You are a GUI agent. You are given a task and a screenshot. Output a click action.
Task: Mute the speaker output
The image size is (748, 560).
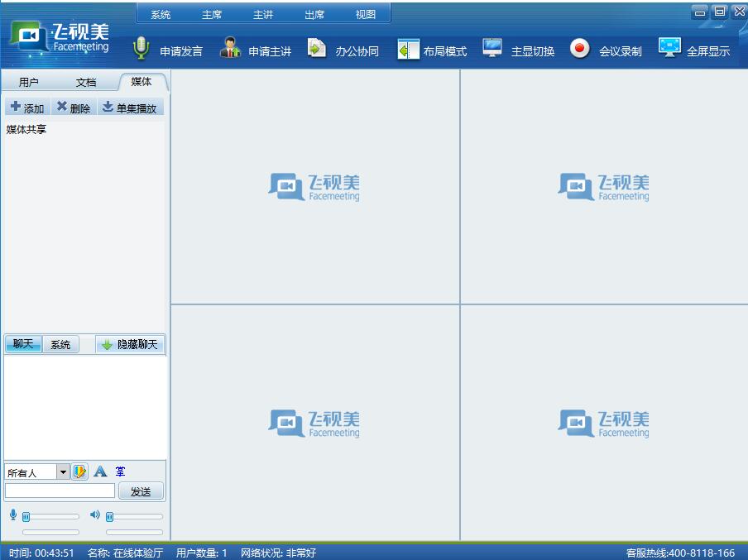click(x=93, y=515)
